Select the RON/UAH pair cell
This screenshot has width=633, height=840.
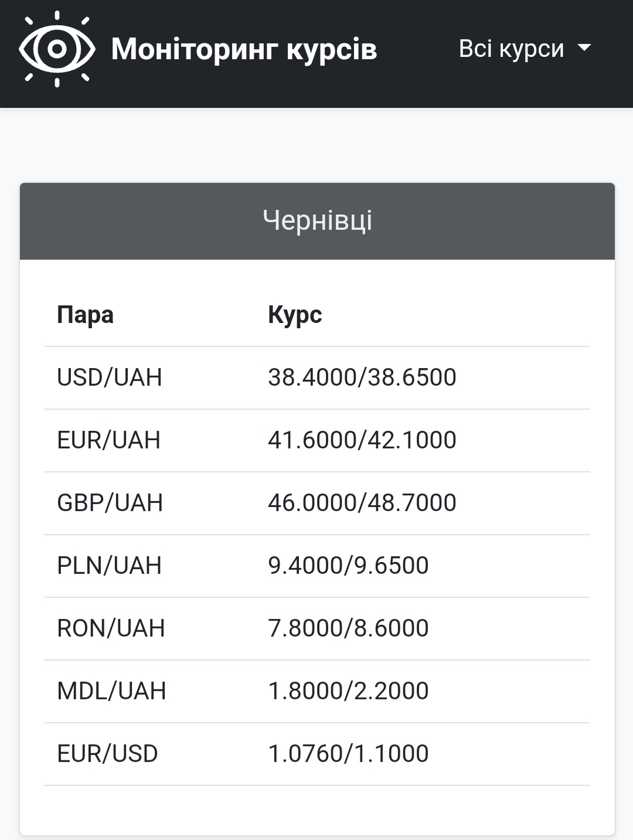click(x=111, y=628)
